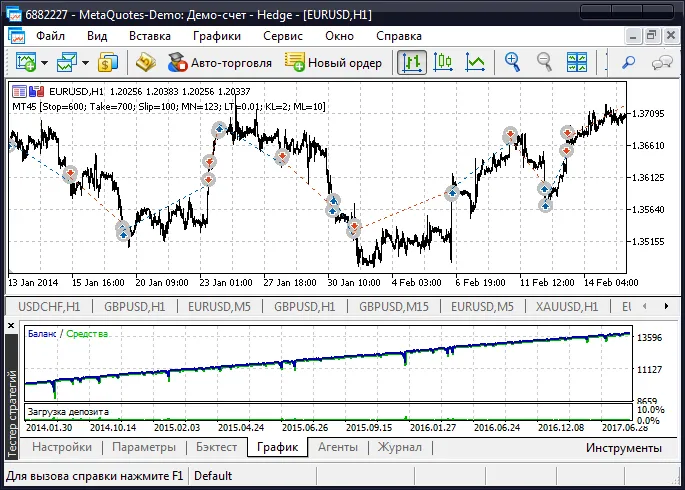Expand the new chart dropdown arrow
685x490 pixels.
click(x=44, y=63)
